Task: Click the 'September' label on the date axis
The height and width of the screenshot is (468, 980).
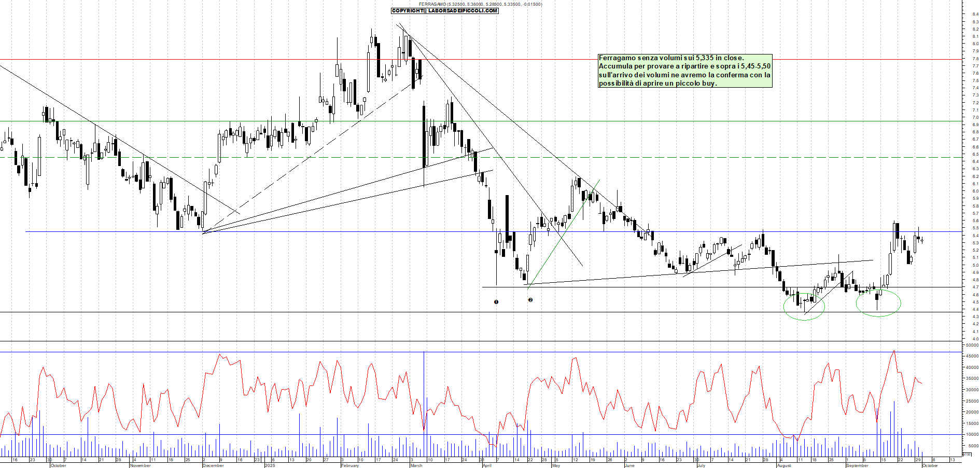Action: click(857, 465)
